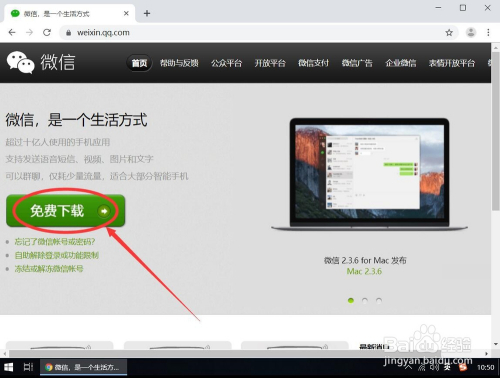View site security via the padlock icon

pos(68,33)
